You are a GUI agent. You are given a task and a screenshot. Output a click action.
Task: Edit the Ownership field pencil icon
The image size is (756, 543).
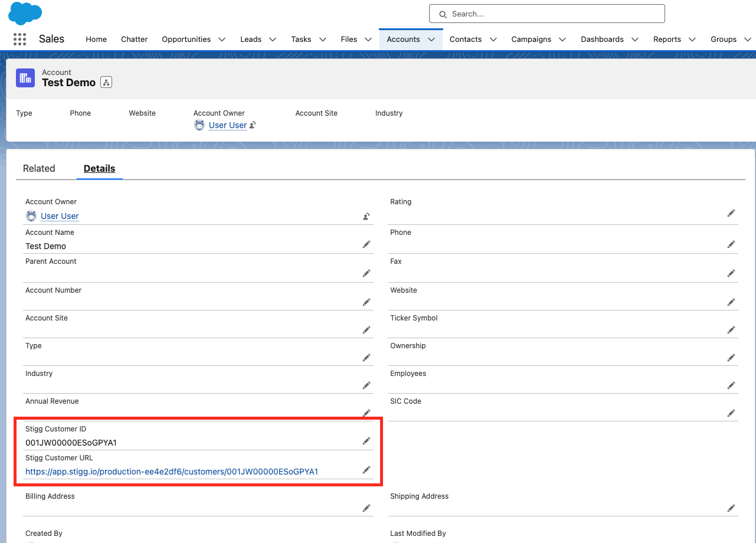point(731,358)
